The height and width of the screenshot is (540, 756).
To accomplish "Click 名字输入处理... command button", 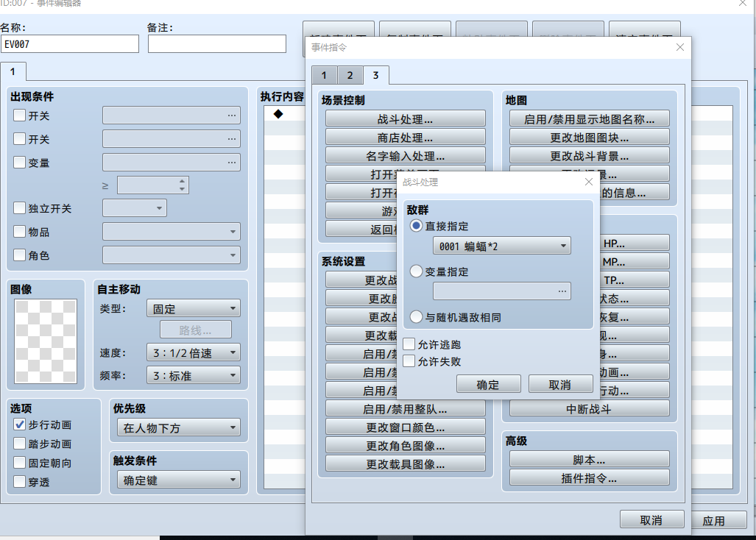I will point(405,155).
